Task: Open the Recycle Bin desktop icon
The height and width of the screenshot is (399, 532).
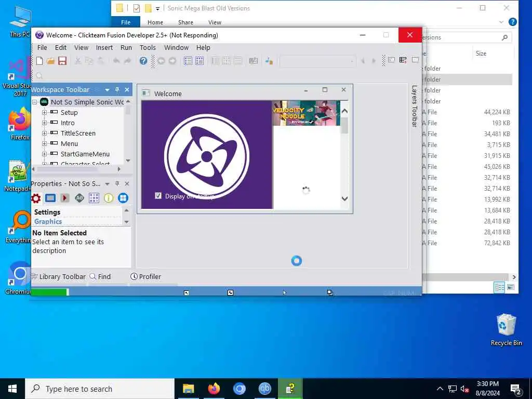Action: click(x=506, y=329)
